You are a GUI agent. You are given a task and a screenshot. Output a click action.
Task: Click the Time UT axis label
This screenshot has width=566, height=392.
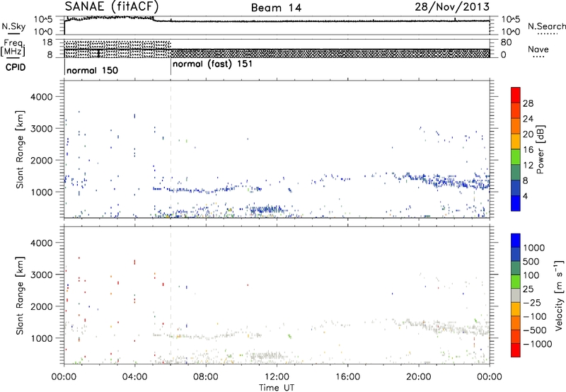(x=277, y=388)
